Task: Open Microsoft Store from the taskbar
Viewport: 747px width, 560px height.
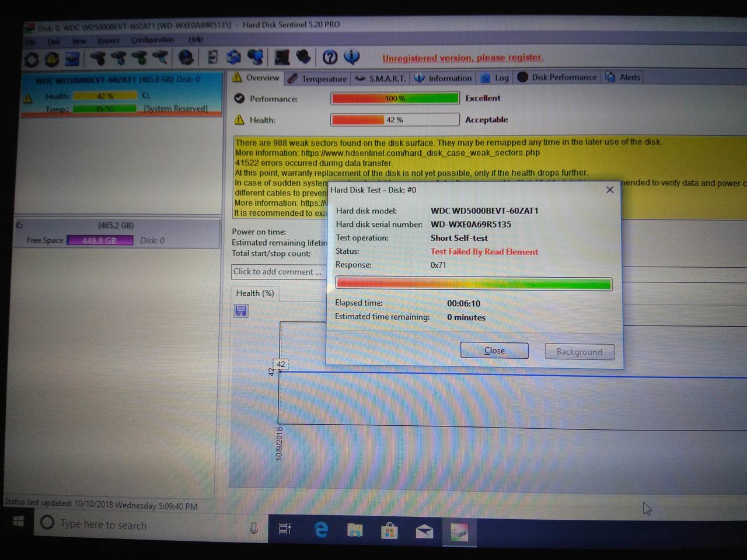Action: (389, 531)
